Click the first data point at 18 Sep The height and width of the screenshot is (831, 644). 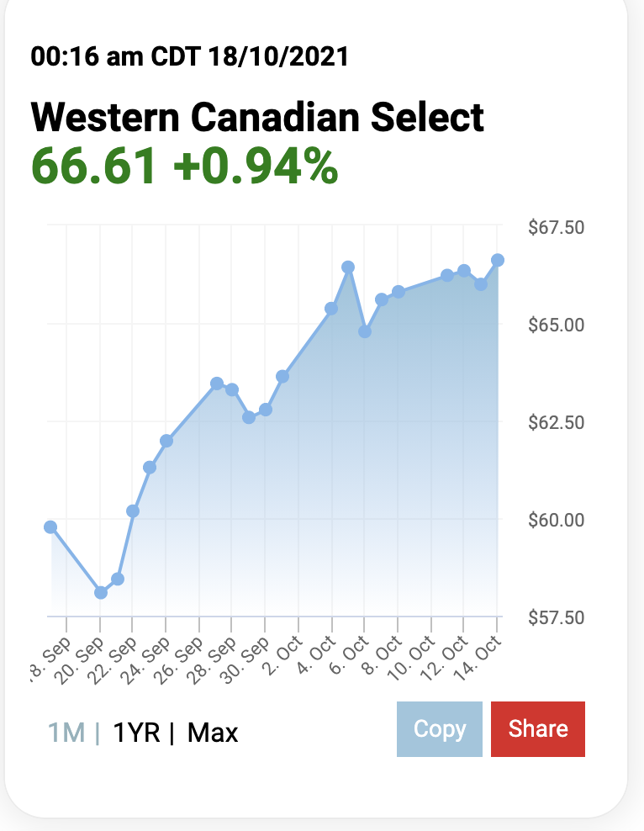(50, 527)
